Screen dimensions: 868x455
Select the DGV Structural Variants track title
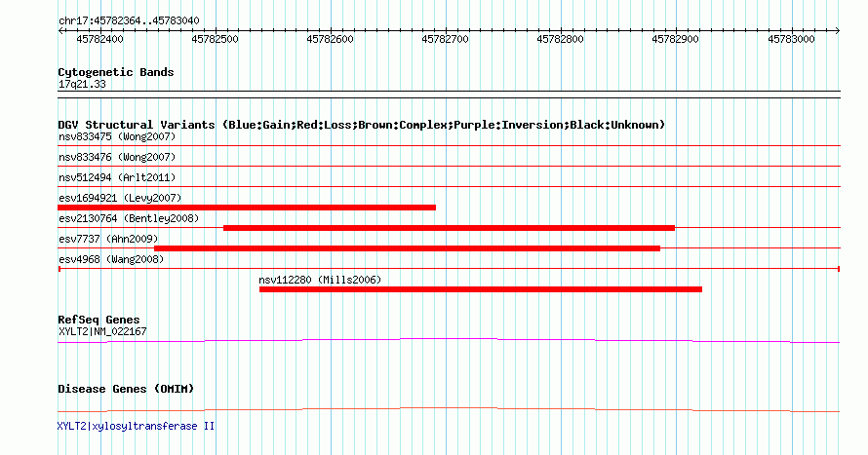tap(362, 125)
